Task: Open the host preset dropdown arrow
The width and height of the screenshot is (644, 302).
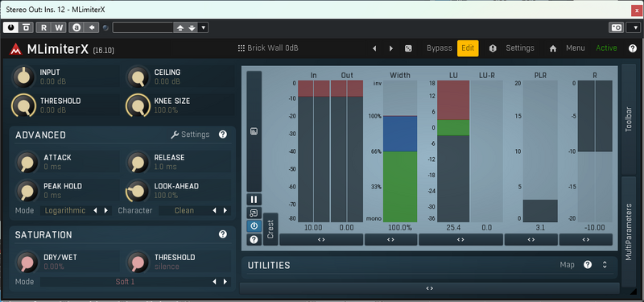Action: (x=204, y=27)
